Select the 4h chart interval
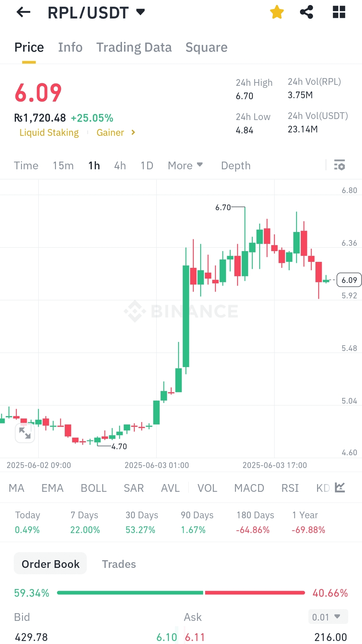This screenshot has height=644, width=362. pyautogui.click(x=120, y=166)
